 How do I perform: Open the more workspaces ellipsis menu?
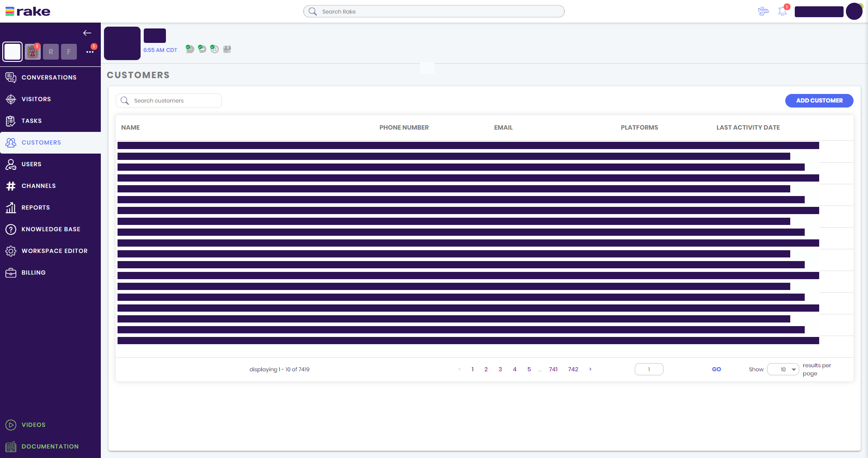pyautogui.click(x=90, y=51)
